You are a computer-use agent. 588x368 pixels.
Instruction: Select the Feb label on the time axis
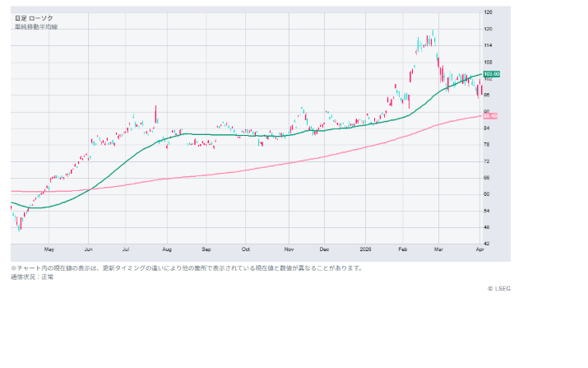pyautogui.click(x=403, y=248)
